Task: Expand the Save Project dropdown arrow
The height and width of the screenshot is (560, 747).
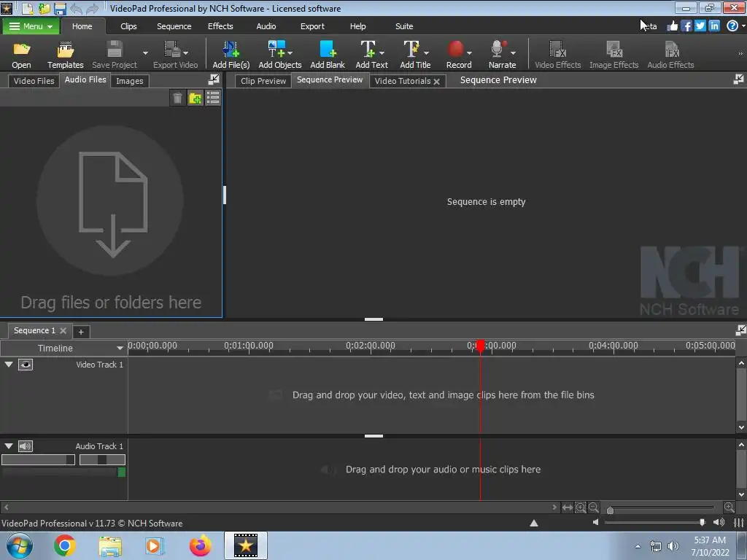Action: pos(145,52)
